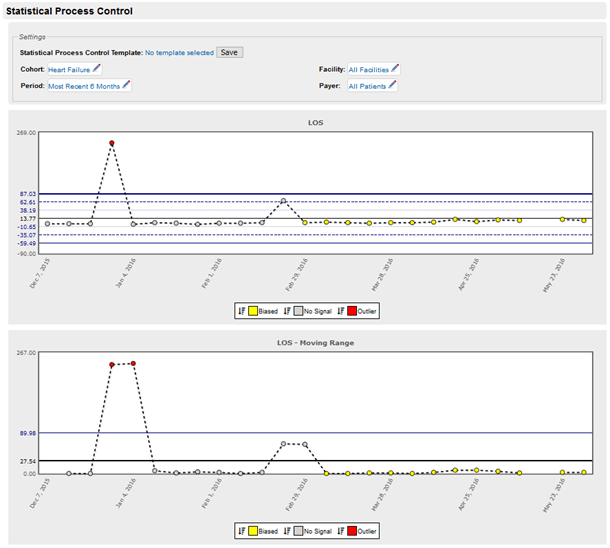
Task: Click the last yellow point in LOS chart
Action: (x=584, y=221)
